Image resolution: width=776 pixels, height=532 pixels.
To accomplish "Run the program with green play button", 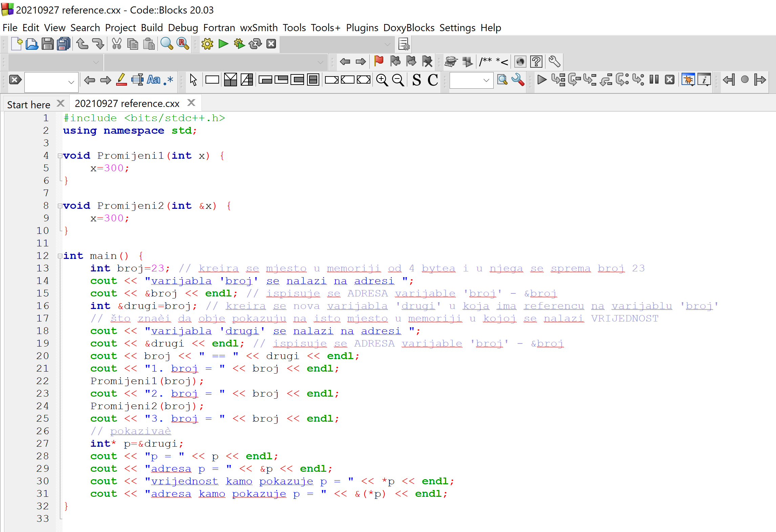I will (223, 44).
